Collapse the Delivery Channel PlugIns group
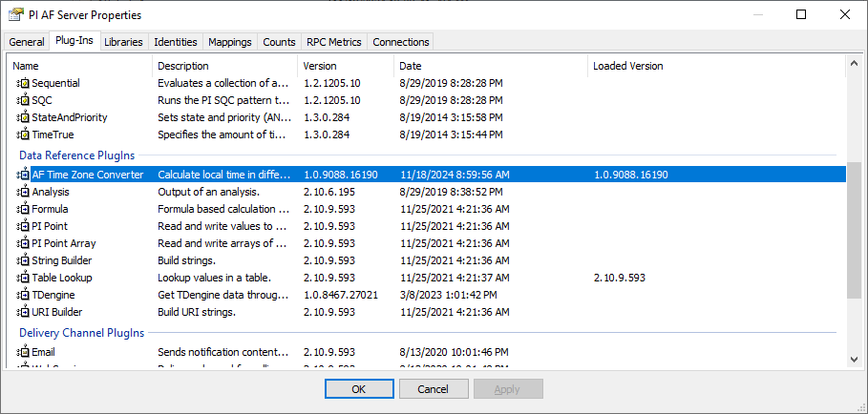 pyautogui.click(x=82, y=333)
